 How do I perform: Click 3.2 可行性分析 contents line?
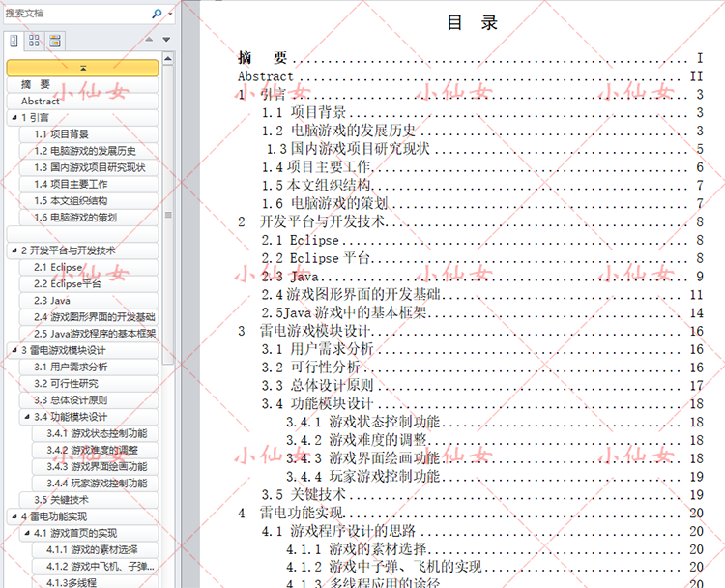click(x=482, y=367)
